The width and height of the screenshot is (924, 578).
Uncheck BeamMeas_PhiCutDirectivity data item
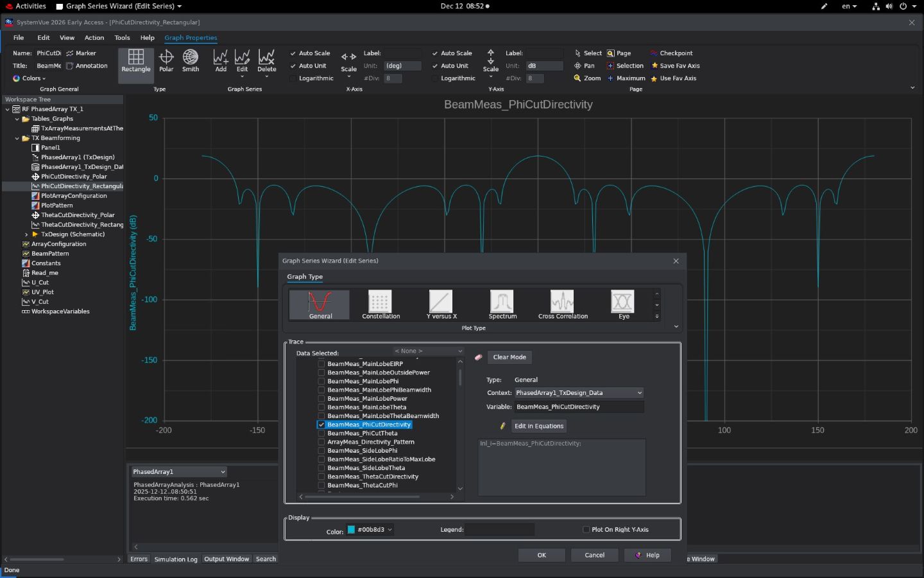(321, 425)
